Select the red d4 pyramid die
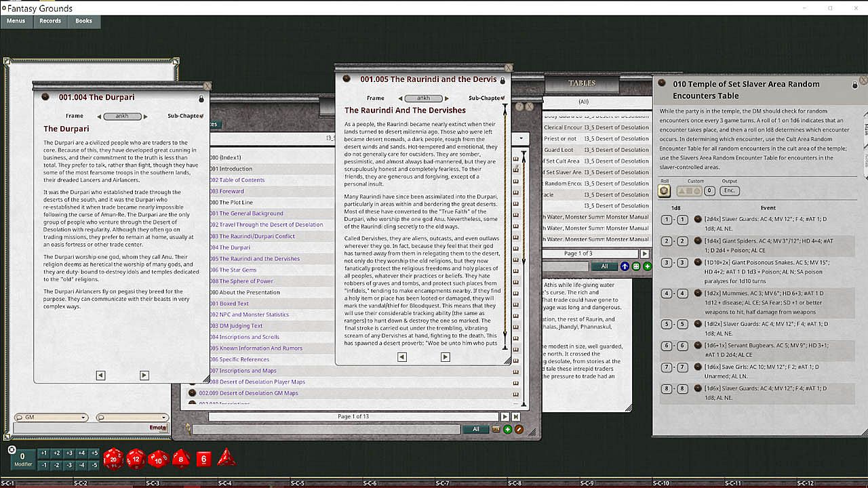Screen dimensions: 868x488 [226, 459]
